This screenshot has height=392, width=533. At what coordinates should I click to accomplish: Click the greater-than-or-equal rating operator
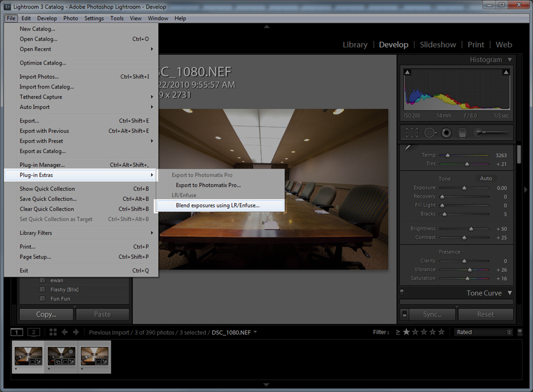397,332
